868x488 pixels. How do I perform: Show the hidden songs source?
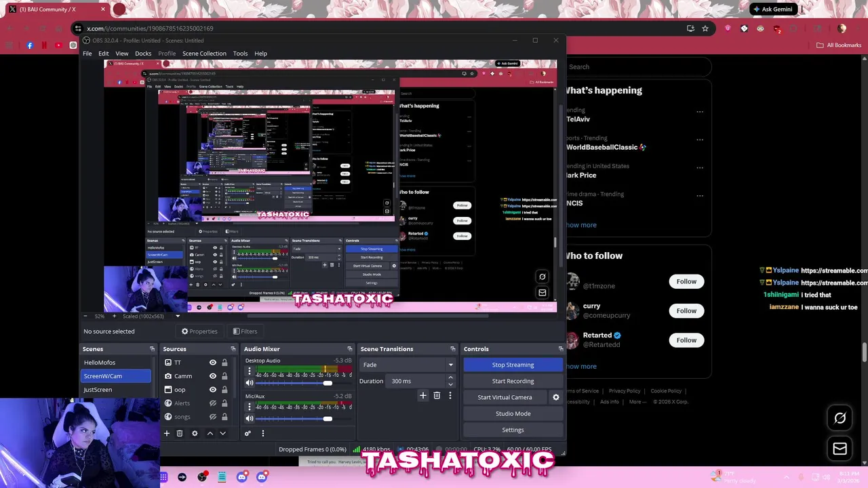(213, 417)
